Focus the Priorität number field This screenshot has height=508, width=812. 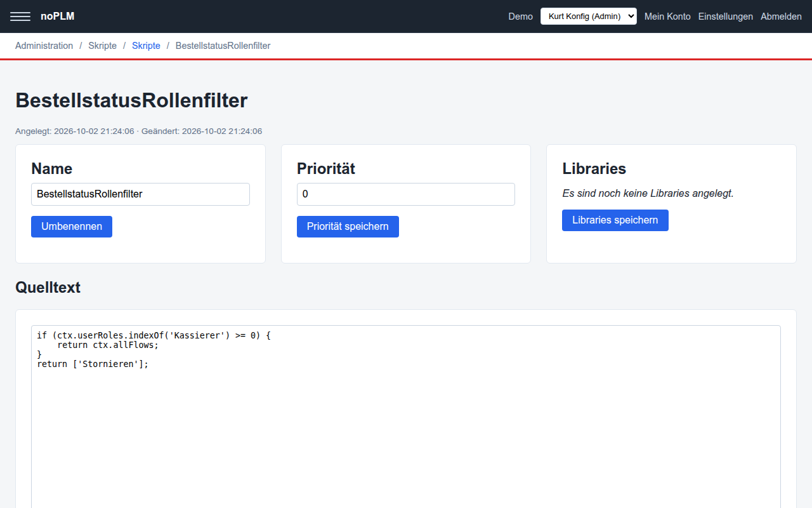coord(406,194)
